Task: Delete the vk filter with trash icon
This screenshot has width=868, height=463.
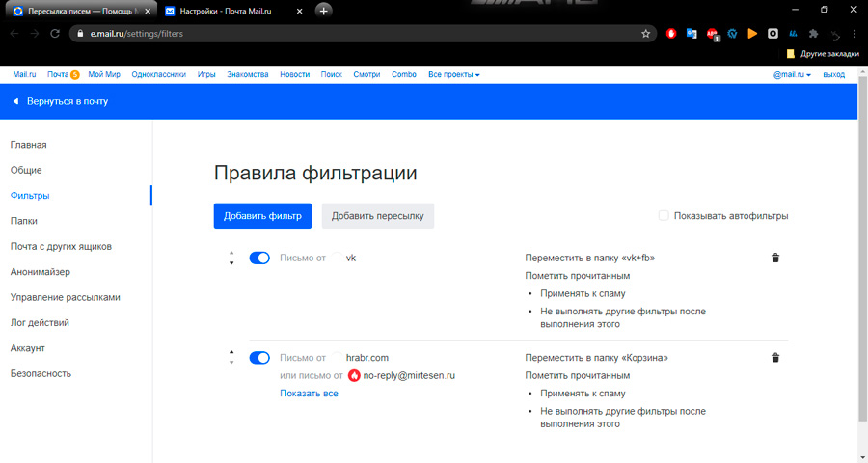Action: pyautogui.click(x=775, y=258)
